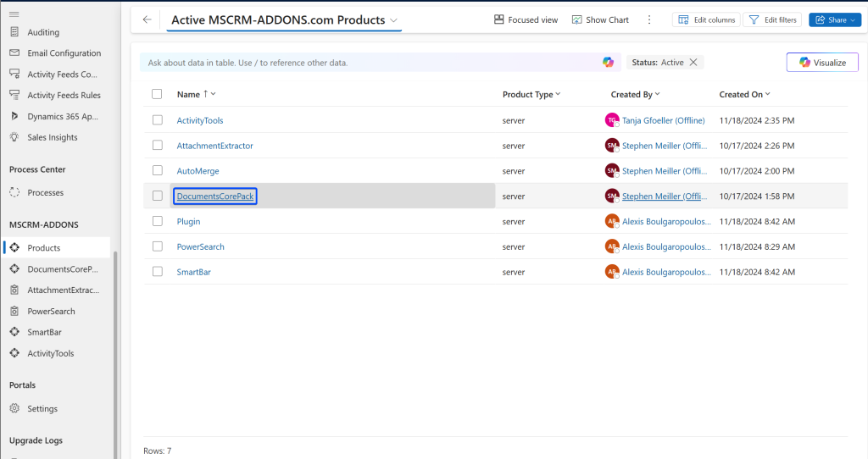Click the Visualize button
Screen dimensions: 868x459
(822, 63)
